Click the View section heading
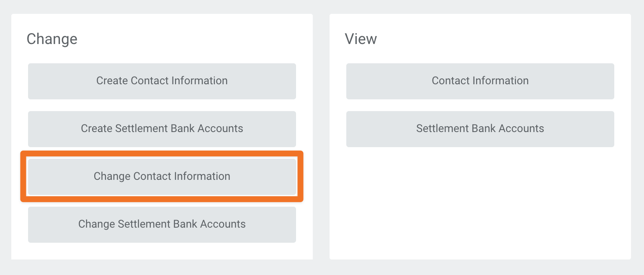Image resolution: width=644 pixels, height=275 pixels. click(361, 39)
